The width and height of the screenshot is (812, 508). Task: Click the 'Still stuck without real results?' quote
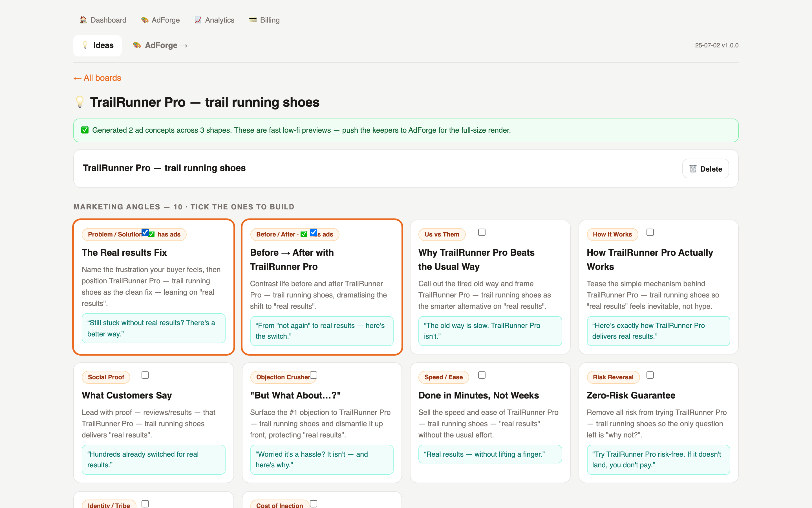tap(153, 328)
